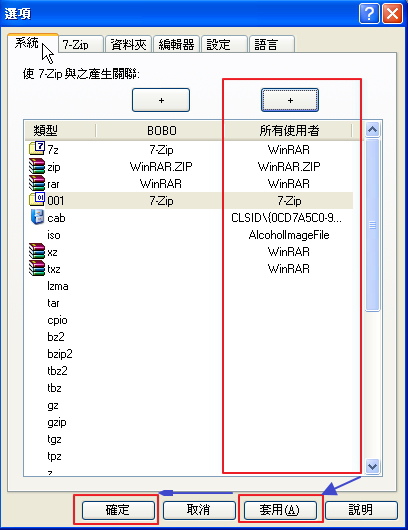Open the 資料夾 tab
Screen dimensions: 408x530
pos(128,45)
